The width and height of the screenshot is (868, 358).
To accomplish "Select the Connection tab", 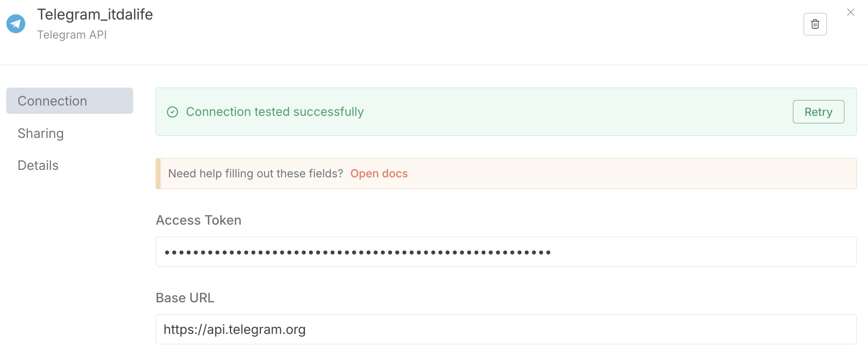I will click(x=69, y=101).
